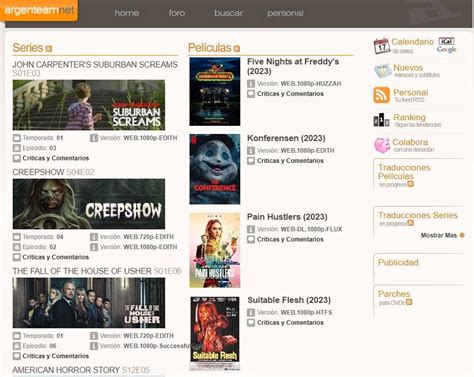Click the Temporada icon for Creepshow
This screenshot has width=474, height=377.
click(x=17, y=237)
